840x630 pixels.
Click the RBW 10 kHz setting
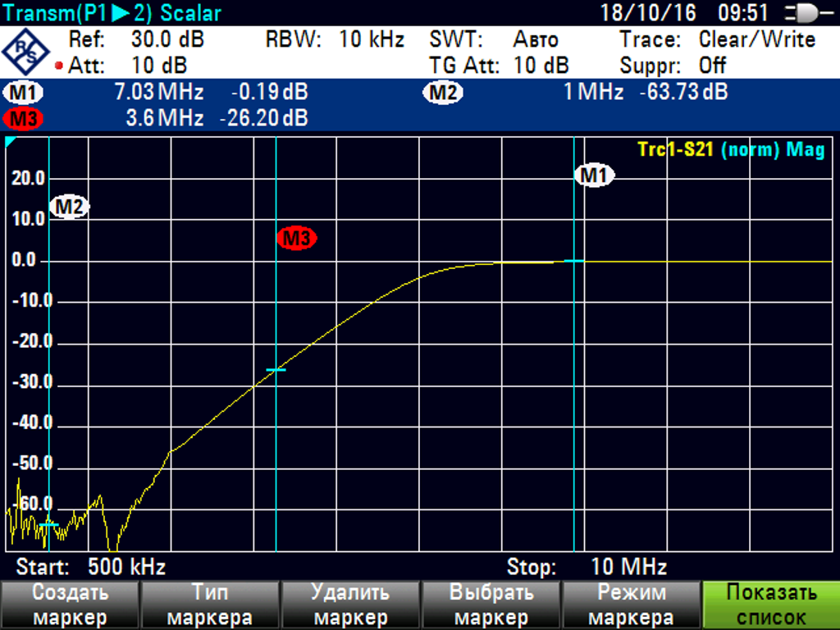(x=335, y=39)
